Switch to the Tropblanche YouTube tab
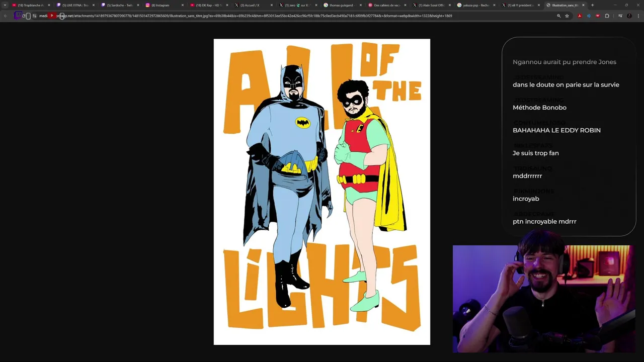This screenshot has height=362, width=644. (x=30, y=5)
